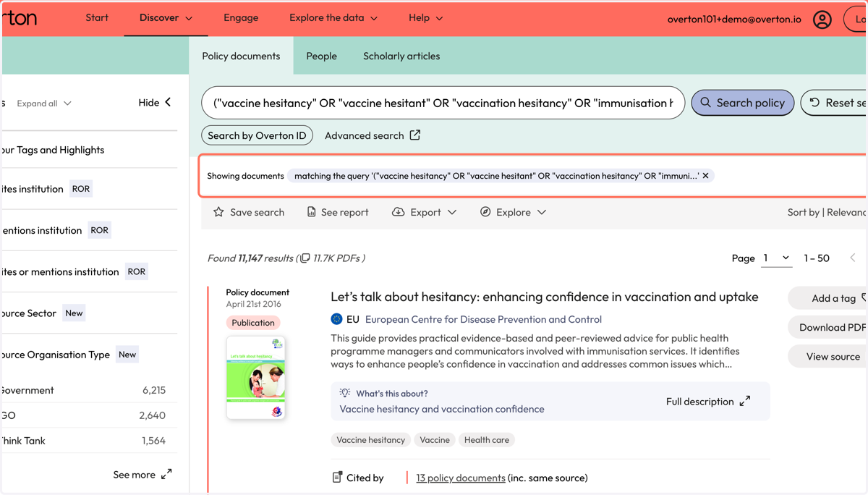Image resolution: width=868 pixels, height=495 pixels.
Task: Click the document icon on See report
Action: [x=311, y=212]
